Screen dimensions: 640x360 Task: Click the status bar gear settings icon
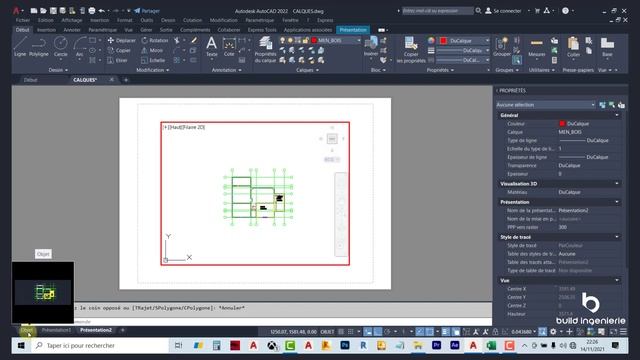553,331
